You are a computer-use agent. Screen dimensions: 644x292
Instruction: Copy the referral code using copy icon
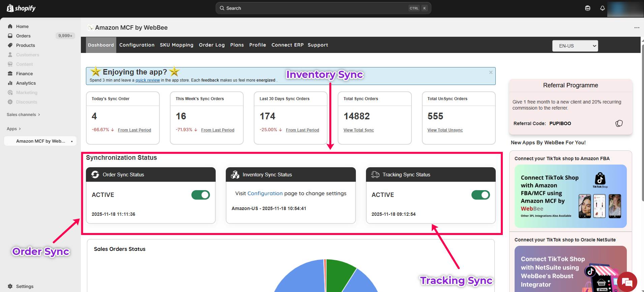(x=619, y=123)
